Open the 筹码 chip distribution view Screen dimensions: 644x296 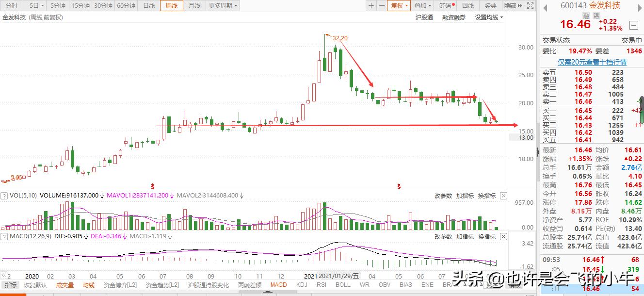445,5
